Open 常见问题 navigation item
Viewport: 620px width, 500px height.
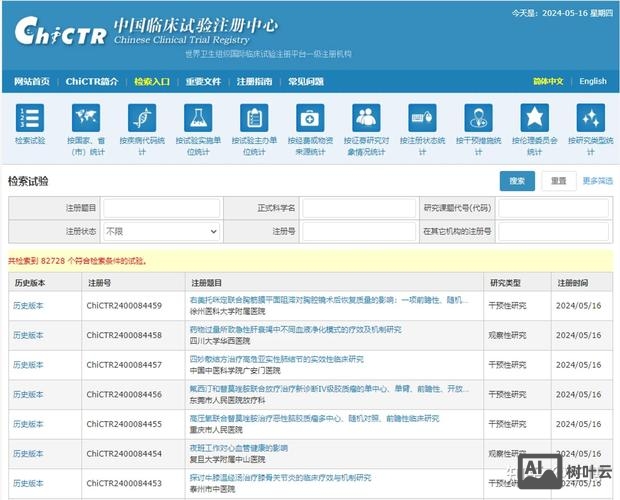pyautogui.click(x=306, y=81)
